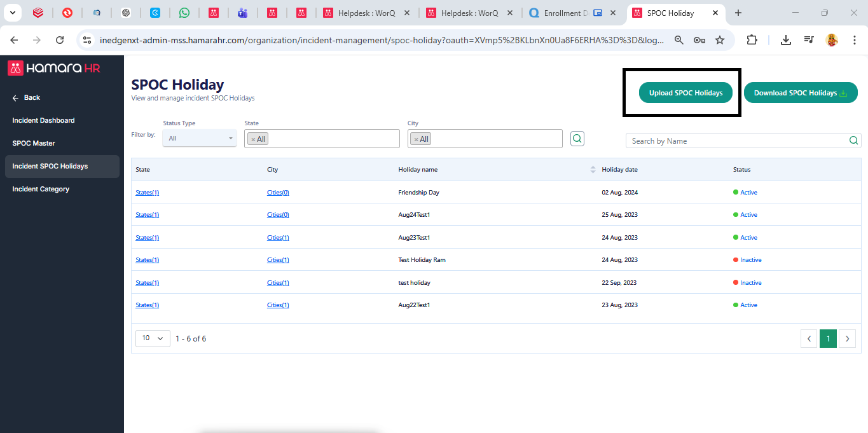Click the 02 Aug, 2024 date cell
Viewport: 868px width, 433px height.
click(x=619, y=192)
